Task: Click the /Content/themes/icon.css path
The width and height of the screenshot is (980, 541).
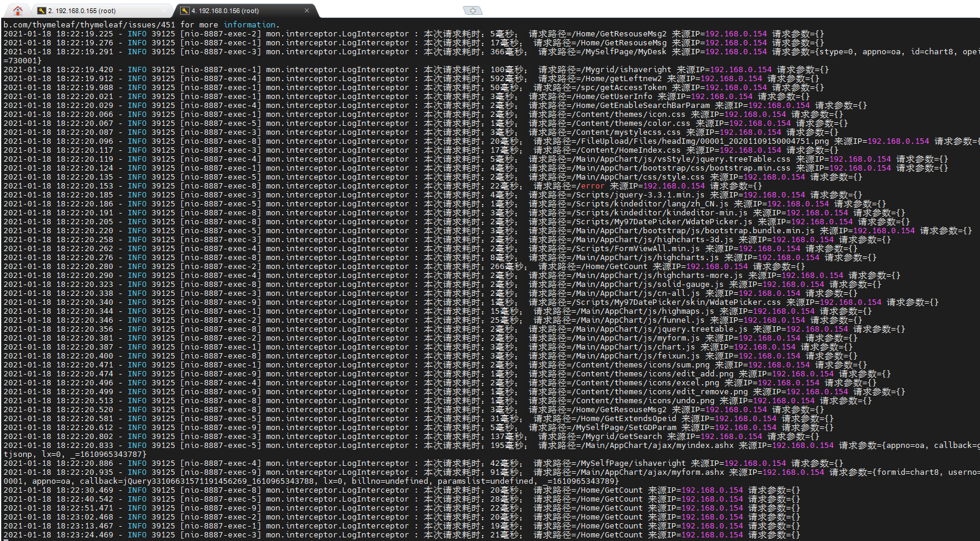Action: [x=630, y=115]
